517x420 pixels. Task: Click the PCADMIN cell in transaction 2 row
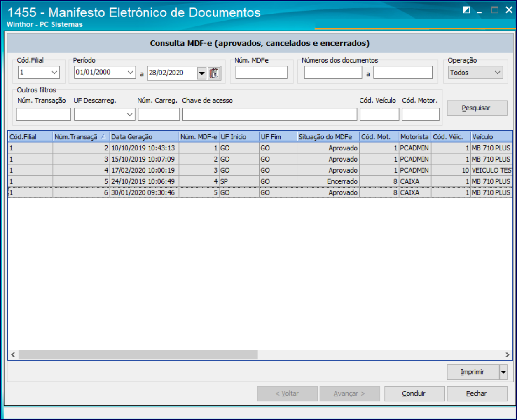(x=415, y=148)
